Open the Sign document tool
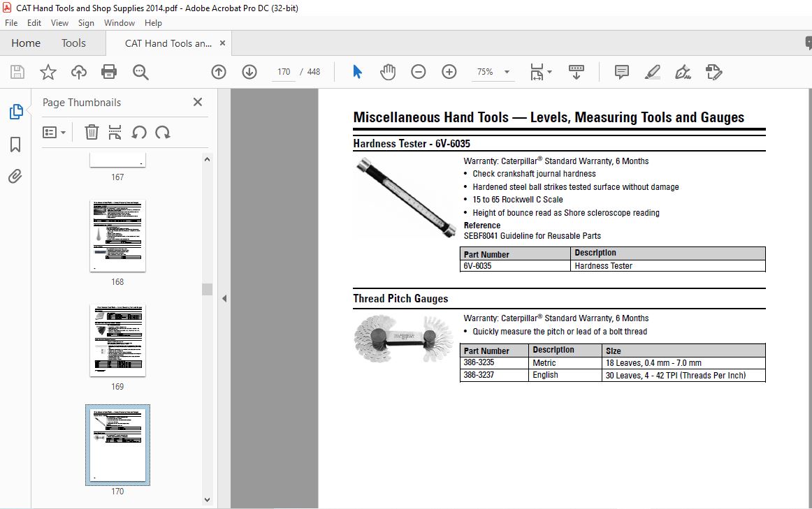Screen dimensions: 812x509 click(683, 72)
